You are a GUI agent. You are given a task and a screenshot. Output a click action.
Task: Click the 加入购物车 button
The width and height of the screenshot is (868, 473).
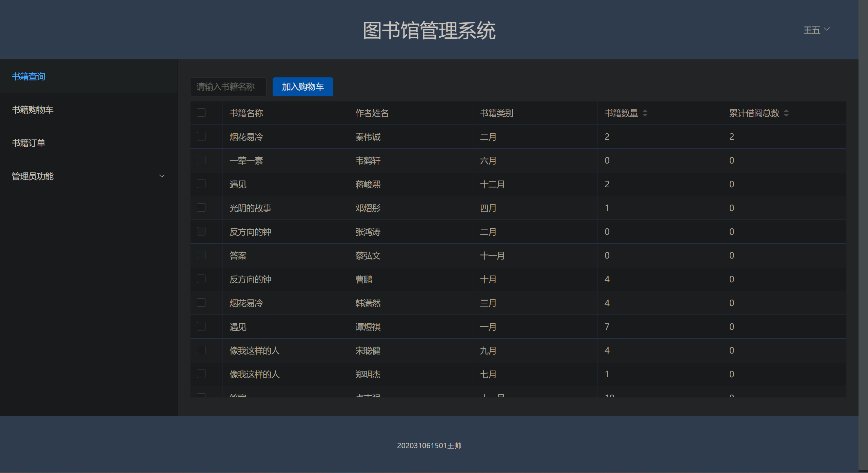pos(303,87)
